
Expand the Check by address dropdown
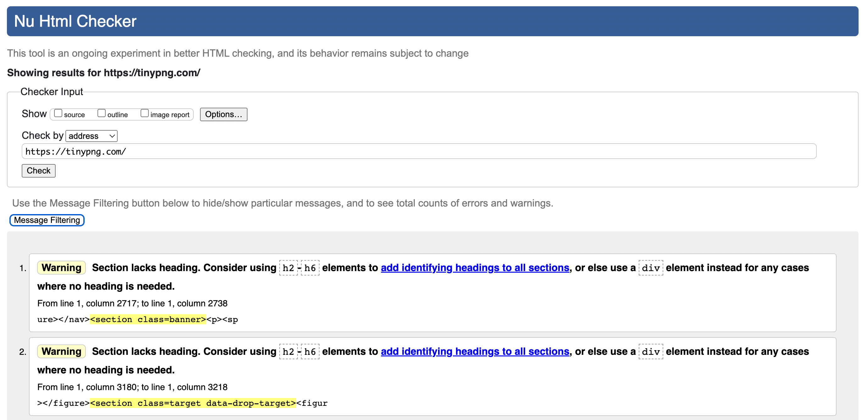point(91,136)
